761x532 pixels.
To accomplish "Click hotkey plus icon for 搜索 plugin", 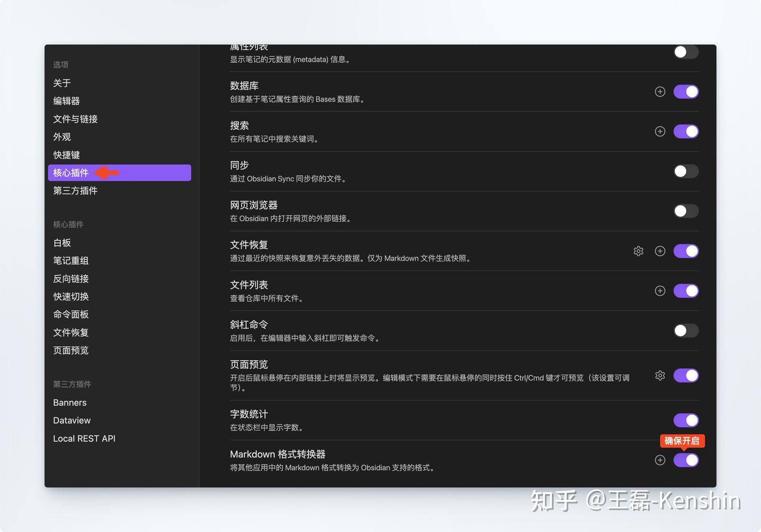I will click(x=660, y=132).
